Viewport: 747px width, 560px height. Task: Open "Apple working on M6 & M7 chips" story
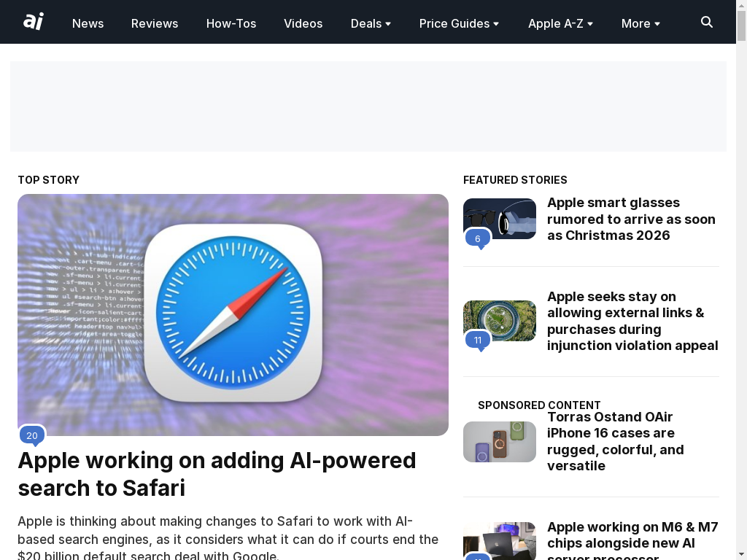632,542
